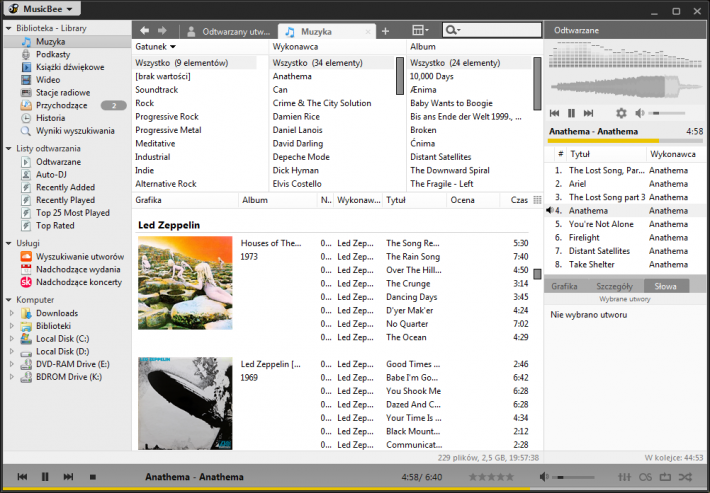Close the Muzyka tab
This screenshot has height=493, width=710.
[x=368, y=32]
